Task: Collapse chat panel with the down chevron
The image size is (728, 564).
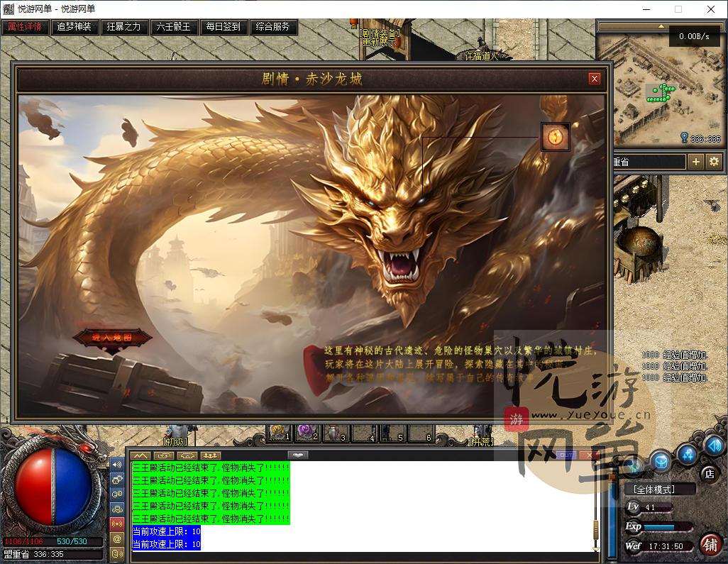Action: [298, 455]
